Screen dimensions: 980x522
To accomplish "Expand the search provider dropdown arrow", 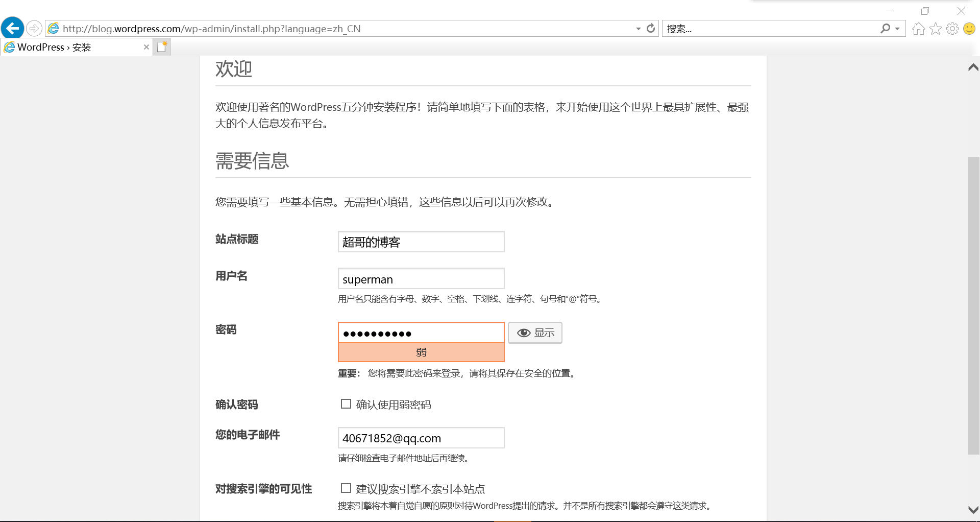I will (x=897, y=29).
